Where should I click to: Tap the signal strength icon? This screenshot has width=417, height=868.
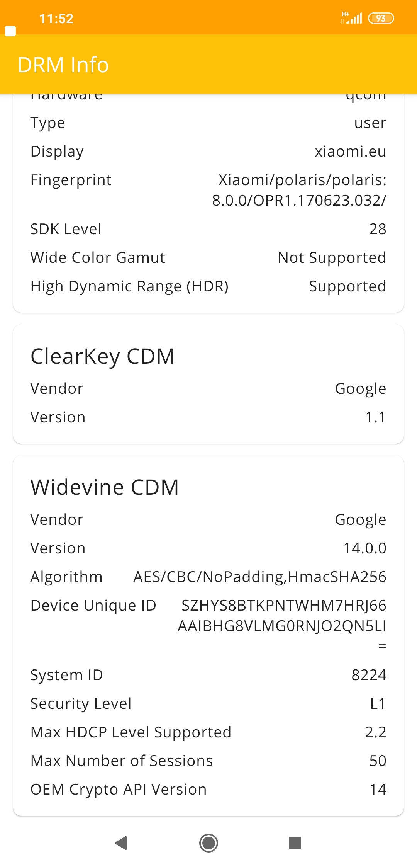(351, 18)
